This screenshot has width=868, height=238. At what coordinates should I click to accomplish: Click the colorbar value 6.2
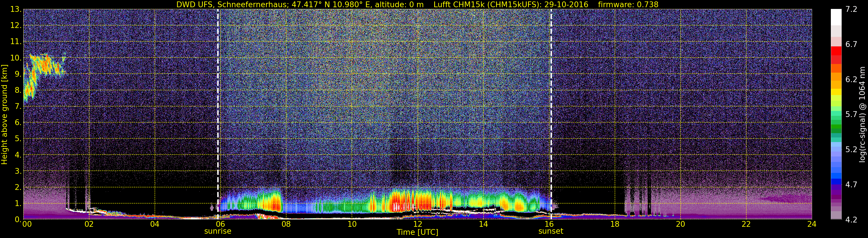(851, 79)
